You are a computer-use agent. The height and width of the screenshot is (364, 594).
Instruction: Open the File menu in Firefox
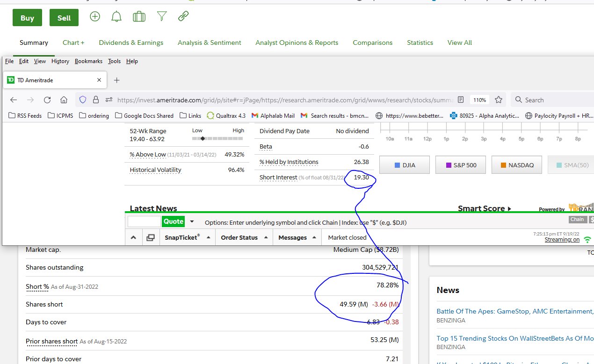click(9, 61)
